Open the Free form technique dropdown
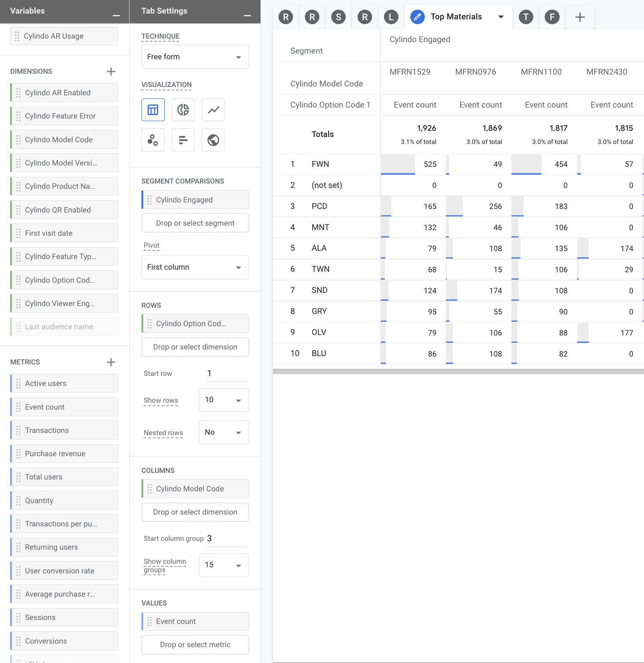 (x=195, y=57)
